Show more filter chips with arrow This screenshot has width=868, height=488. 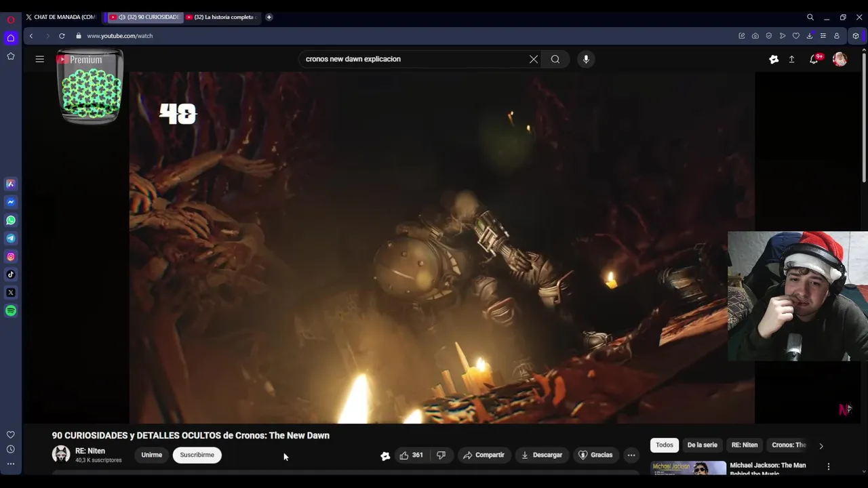pyautogui.click(x=821, y=446)
